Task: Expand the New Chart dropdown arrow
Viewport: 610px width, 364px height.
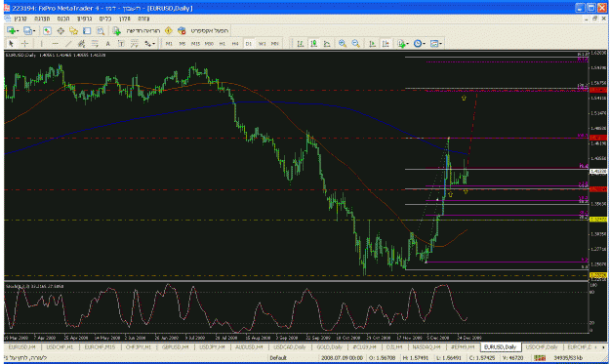Action: pyautogui.click(x=18, y=30)
